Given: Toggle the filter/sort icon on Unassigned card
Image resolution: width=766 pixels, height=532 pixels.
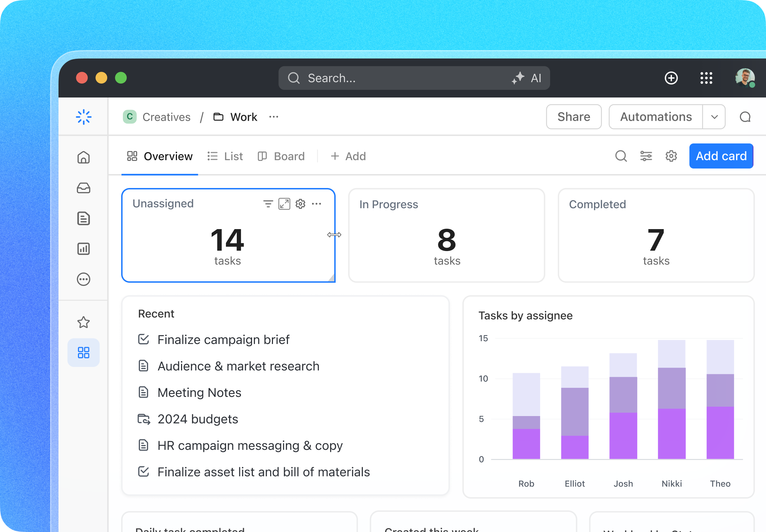Looking at the screenshot, I should pyautogui.click(x=268, y=204).
